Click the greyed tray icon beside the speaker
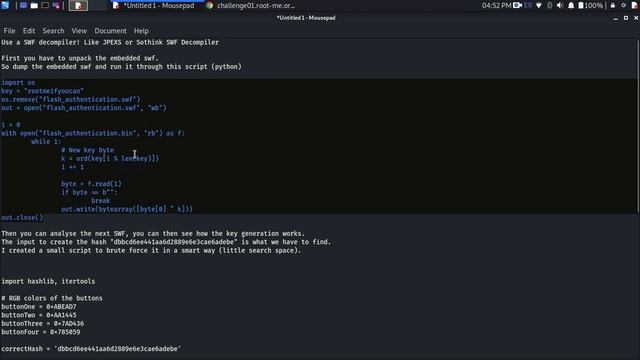Image resolution: width=640 pixels, height=360 pixels. click(x=549, y=5)
